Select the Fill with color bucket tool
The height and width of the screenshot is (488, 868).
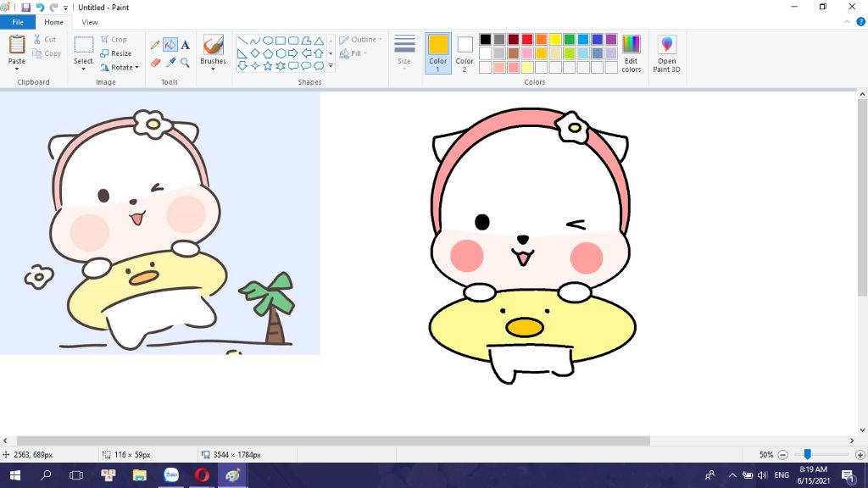170,45
